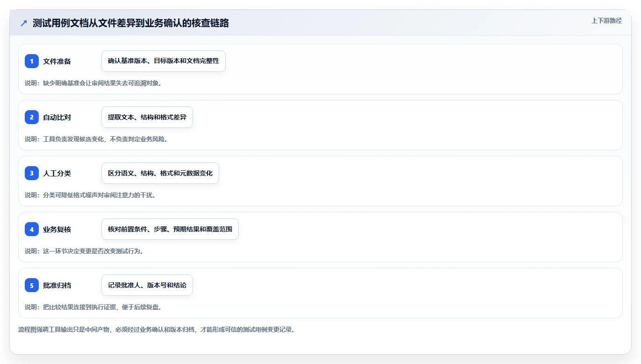This screenshot has width=641, height=364.
Task: Click the 批准归档 step label
Action: (57, 285)
